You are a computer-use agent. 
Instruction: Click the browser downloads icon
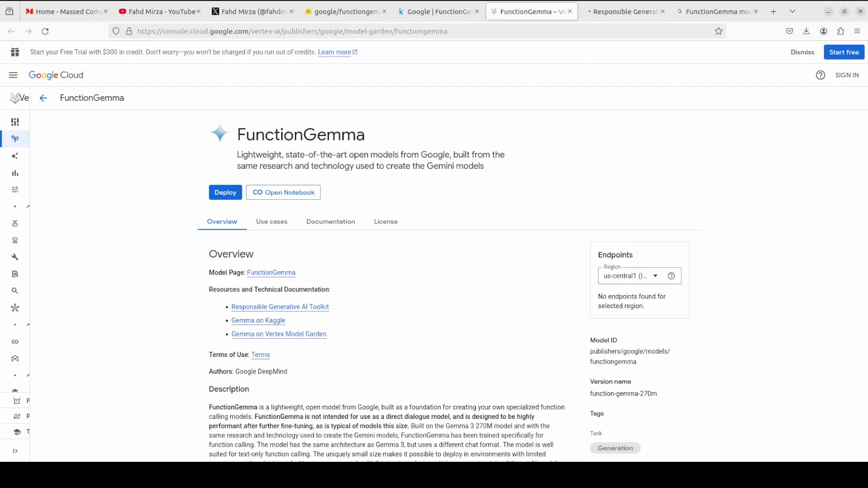pyautogui.click(x=807, y=31)
